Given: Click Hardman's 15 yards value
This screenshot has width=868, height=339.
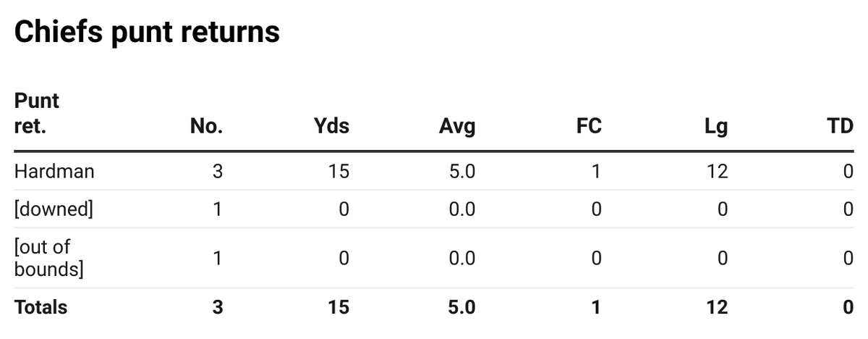Looking at the screenshot, I should click(x=338, y=172).
